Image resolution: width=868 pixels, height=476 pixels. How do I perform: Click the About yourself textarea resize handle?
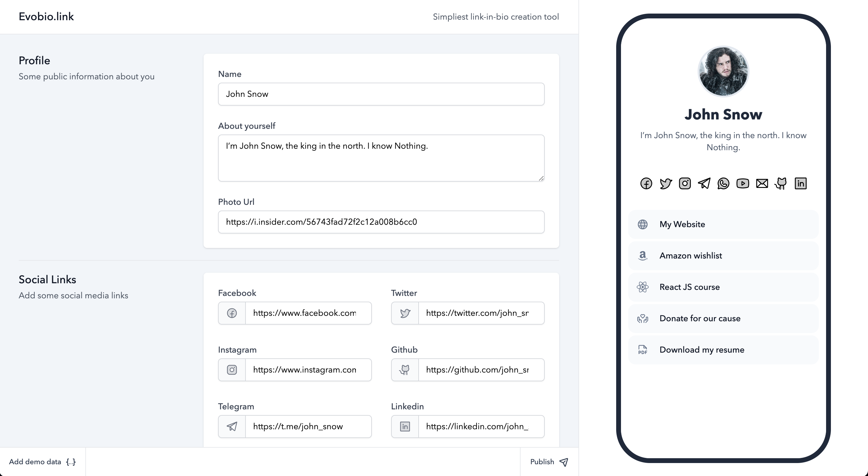coord(541,178)
